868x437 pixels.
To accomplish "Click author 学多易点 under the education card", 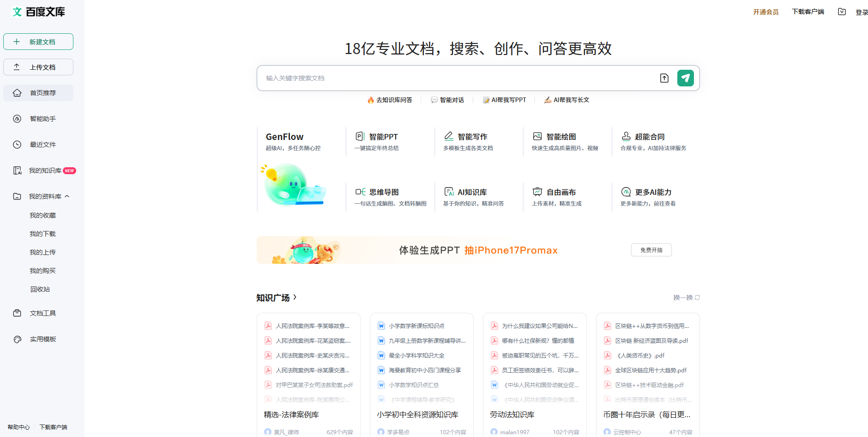I will 398,432.
